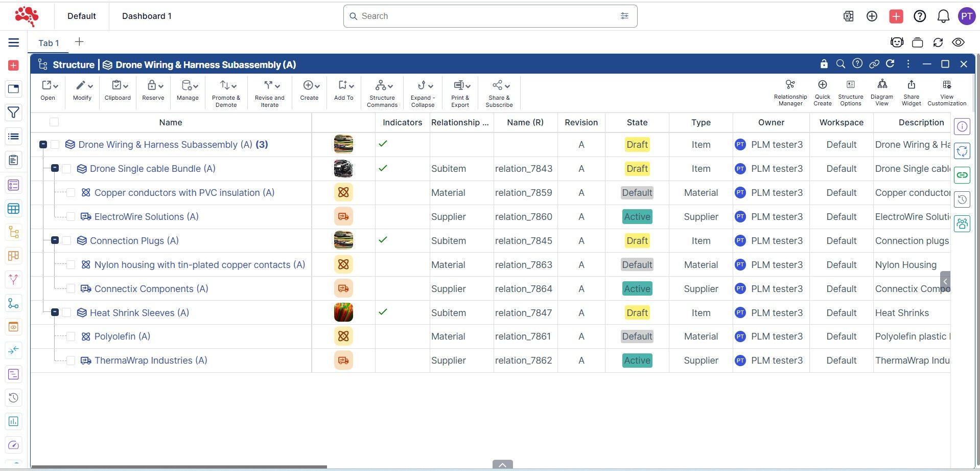The width and height of the screenshot is (980, 471).
Task: Click the notifications bell icon
Action: pos(943,16)
